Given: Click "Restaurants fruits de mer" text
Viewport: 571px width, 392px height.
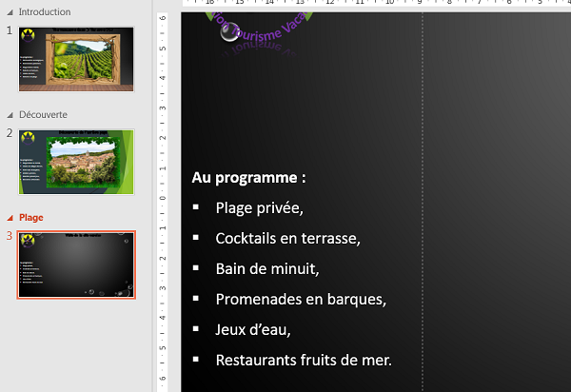Looking at the screenshot, I should [304, 360].
